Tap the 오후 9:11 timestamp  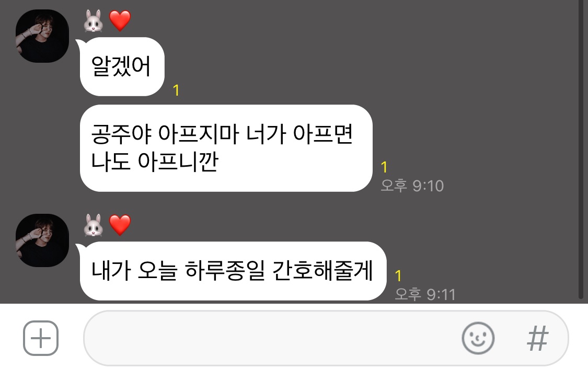pos(425,294)
